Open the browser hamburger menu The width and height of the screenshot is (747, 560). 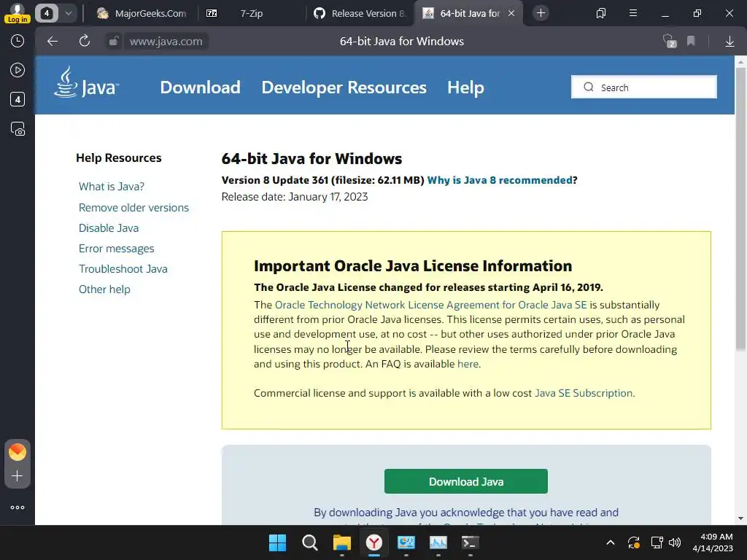pyautogui.click(x=633, y=13)
